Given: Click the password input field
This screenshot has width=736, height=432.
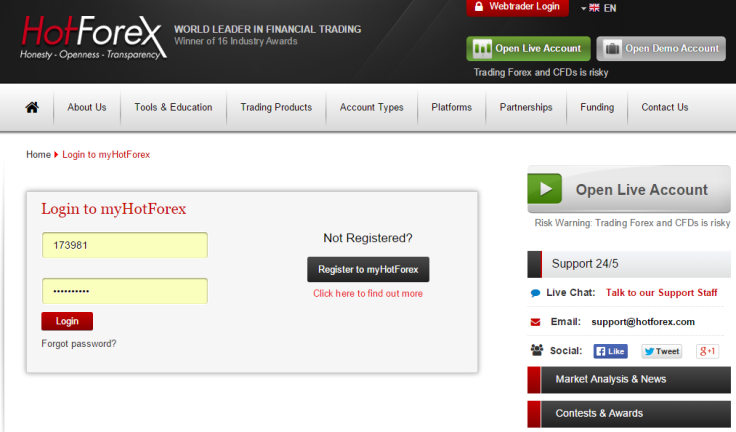Looking at the screenshot, I should [x=124, y=291].
